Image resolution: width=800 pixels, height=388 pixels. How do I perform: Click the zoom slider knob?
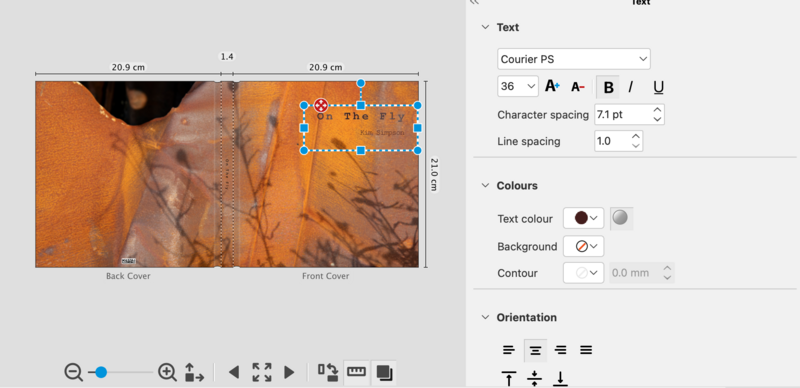(x=101, y=372)
